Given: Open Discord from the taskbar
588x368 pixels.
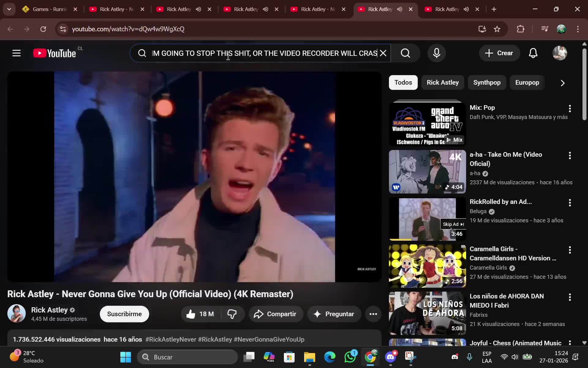Looking at the screenshot, I should click(390, 357).
